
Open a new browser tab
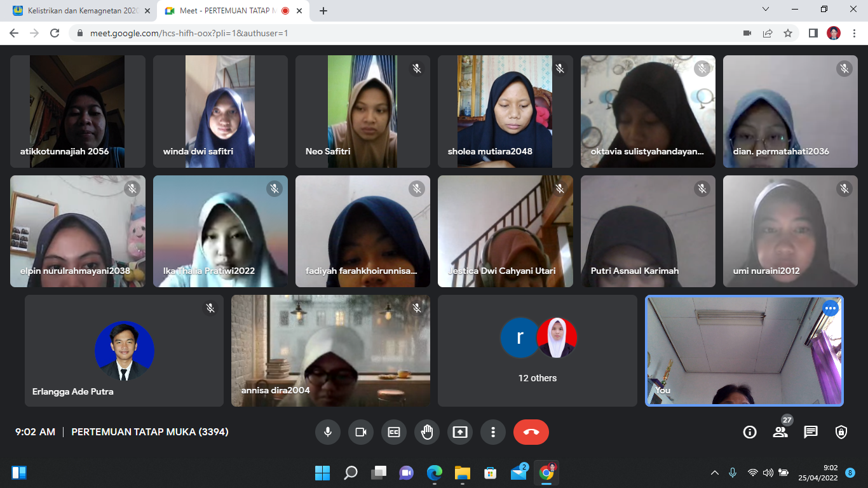pos(323,11)
